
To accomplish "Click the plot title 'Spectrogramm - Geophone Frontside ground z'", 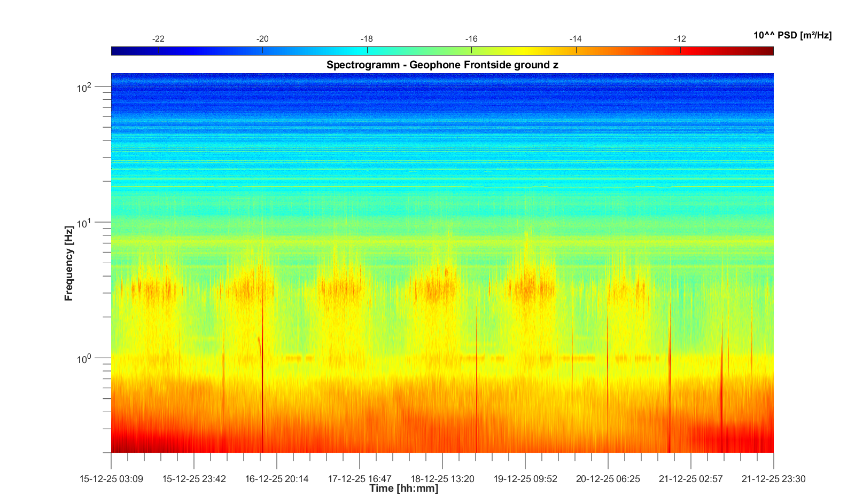I will pyautogui.click(x=442, y=65).
